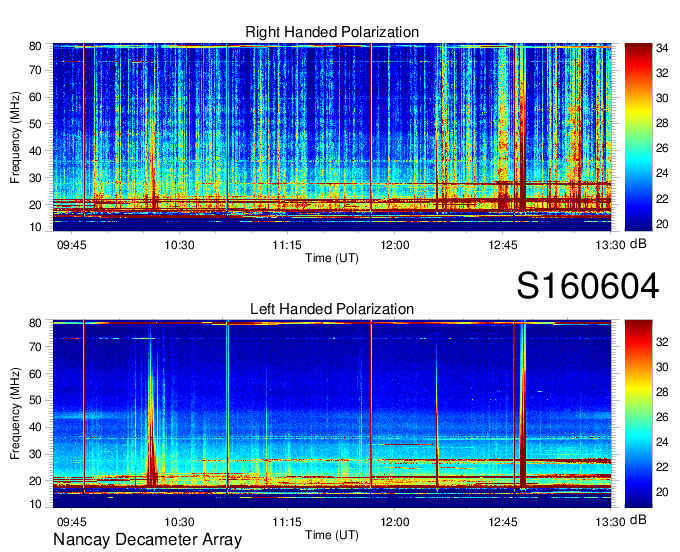
Task: Click the 20 value on the Right Handed color bar
Action: tap(662, 224)
